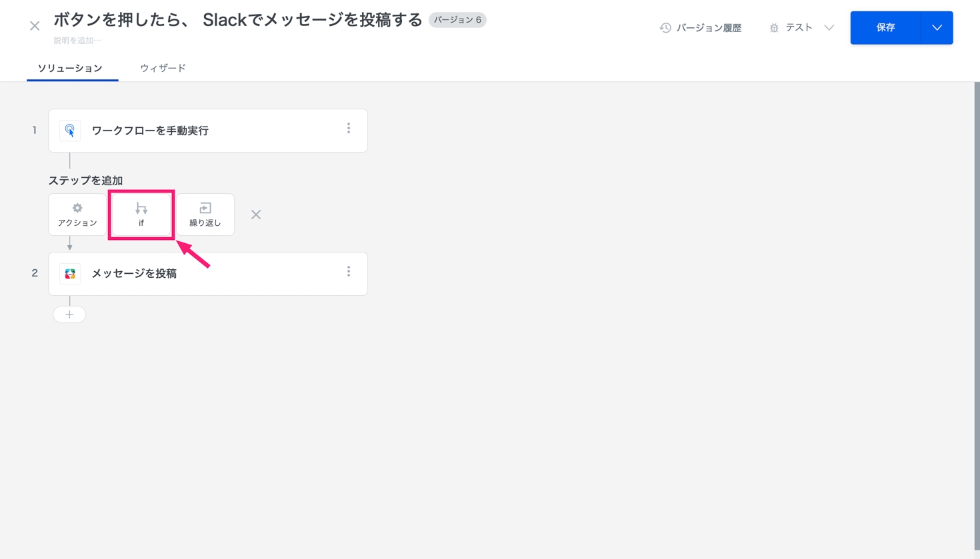Insert an if conditional step
This screenshot has width=980, height=559.
141,215
